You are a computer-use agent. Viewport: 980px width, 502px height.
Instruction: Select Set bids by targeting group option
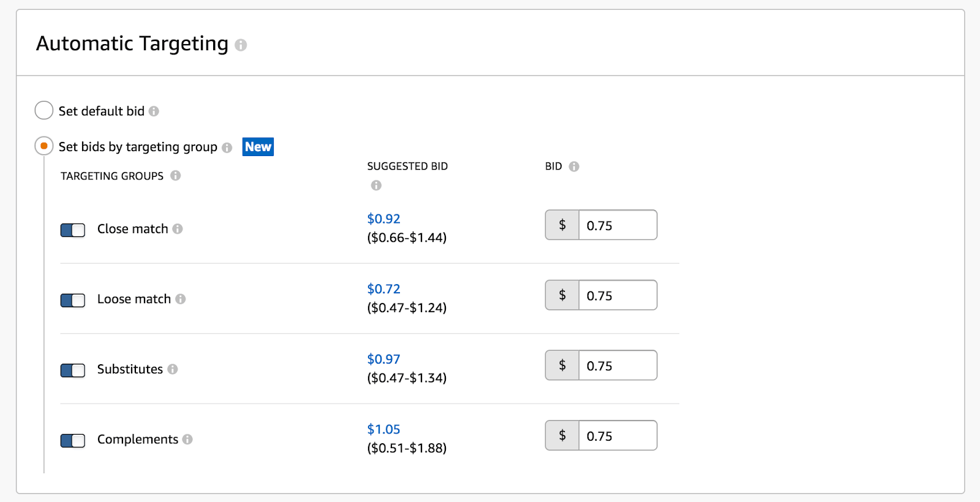44,146
